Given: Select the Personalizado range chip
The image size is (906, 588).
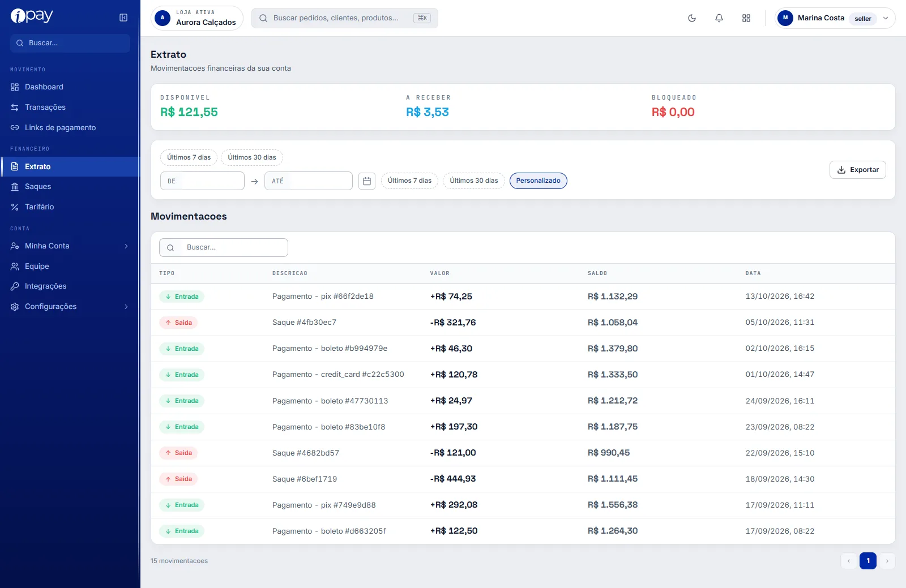Looking at the screenshot, I should click(x=539, y=181).
